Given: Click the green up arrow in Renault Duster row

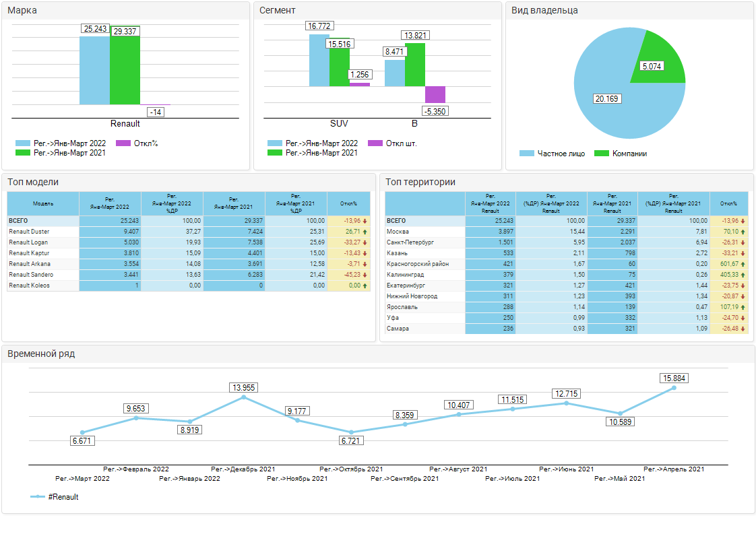Looking at the screenshot, I should pos(365,232).
